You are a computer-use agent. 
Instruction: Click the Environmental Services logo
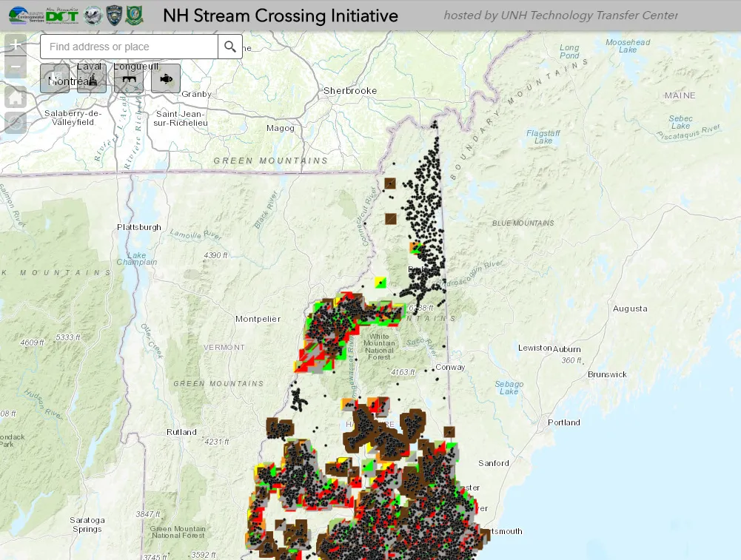27,16
